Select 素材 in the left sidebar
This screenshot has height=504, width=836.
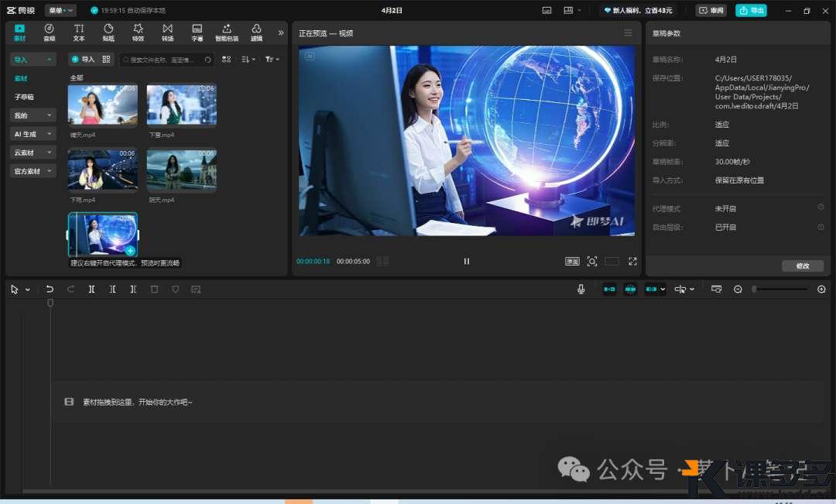[x=21, y=78]
